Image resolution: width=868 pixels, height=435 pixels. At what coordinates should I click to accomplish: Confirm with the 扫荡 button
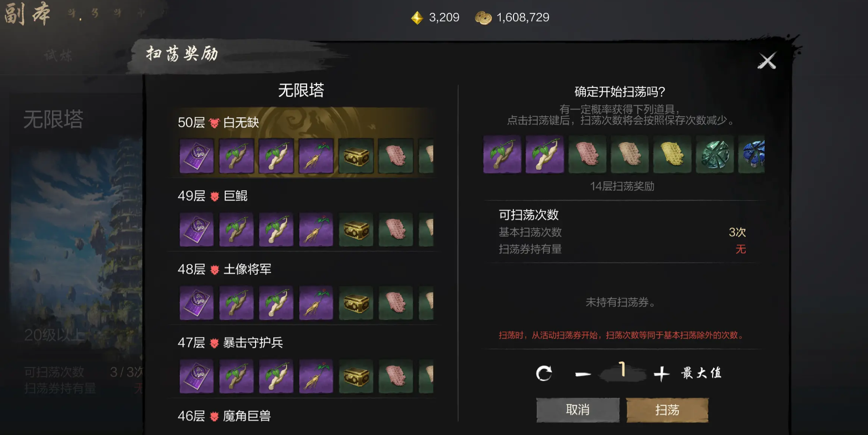(x=667, y=410)
